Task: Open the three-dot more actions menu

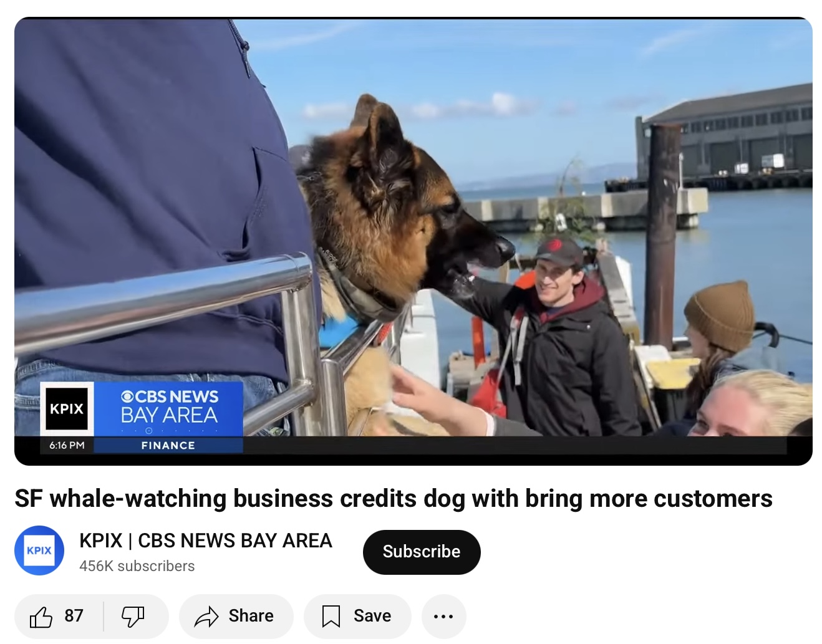Action: pyautogui.click(x=443, y=617)
